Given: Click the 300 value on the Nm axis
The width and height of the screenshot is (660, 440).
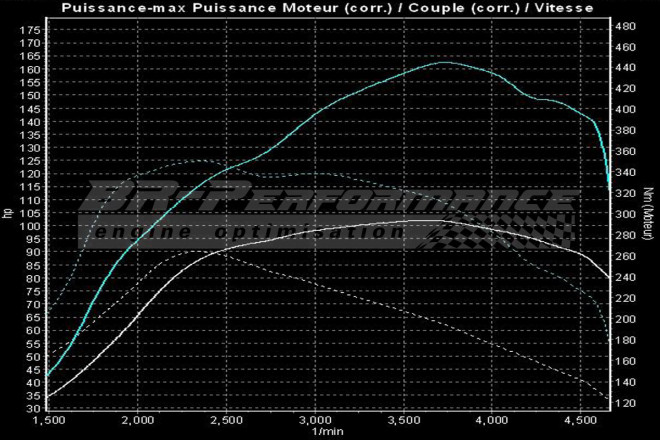Looking at the screenshot, I should pos(628,214).
